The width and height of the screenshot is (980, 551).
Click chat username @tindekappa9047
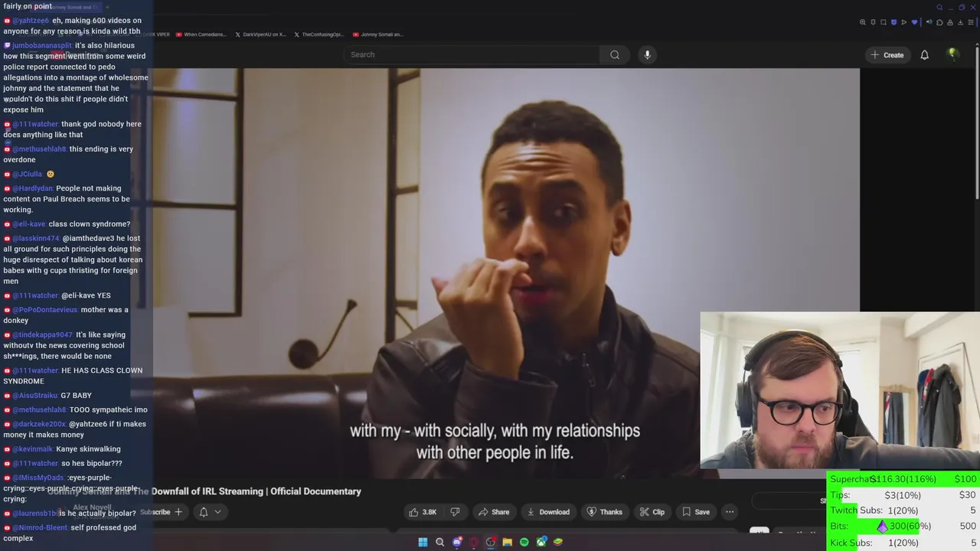tap(42, 335)
